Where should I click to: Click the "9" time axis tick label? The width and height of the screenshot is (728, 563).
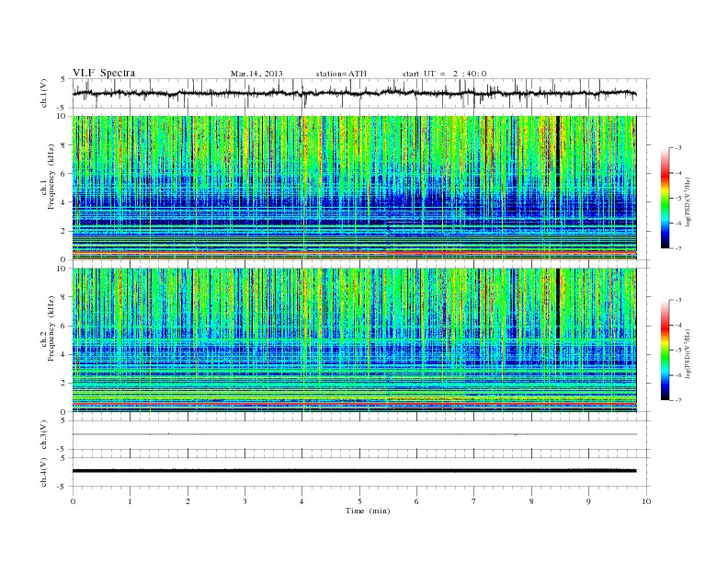coord(588,501)
